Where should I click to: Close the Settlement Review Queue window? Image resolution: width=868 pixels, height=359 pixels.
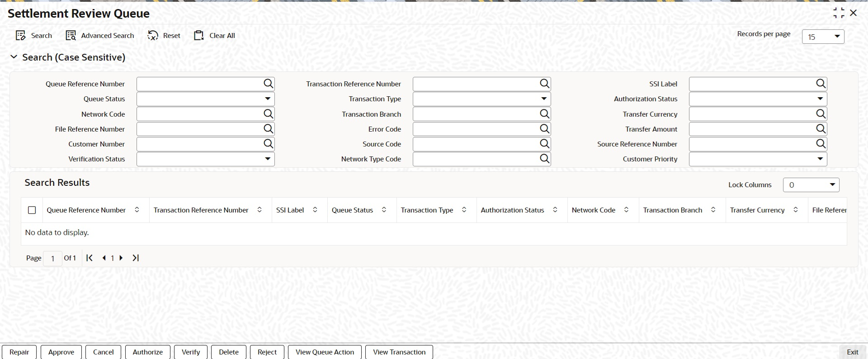(854, 13)
